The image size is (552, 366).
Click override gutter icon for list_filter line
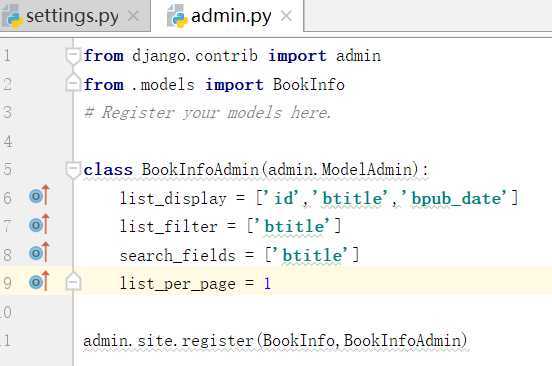[x=39, y=224]
